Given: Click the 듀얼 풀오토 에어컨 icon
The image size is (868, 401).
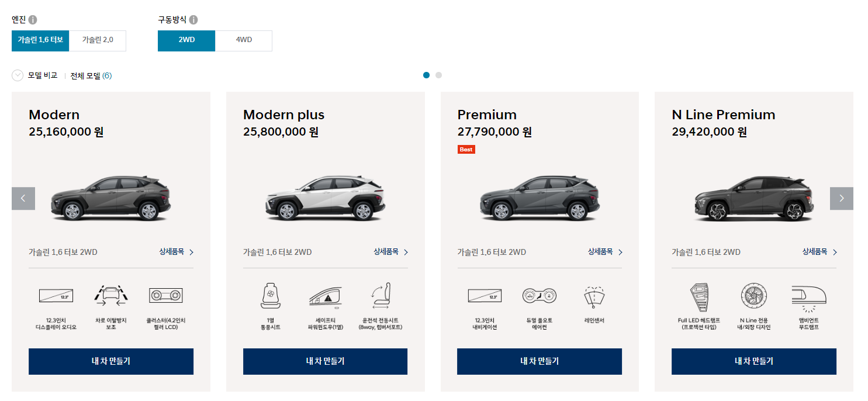Looking at the screenshot, I should click(539, 298).
